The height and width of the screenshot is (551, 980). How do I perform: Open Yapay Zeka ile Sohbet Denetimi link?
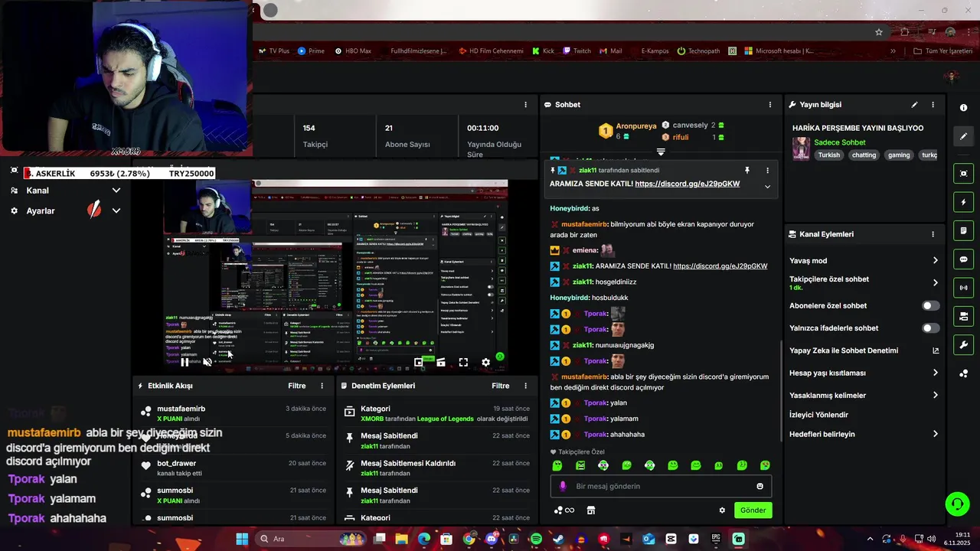click(x=864, y=350)
